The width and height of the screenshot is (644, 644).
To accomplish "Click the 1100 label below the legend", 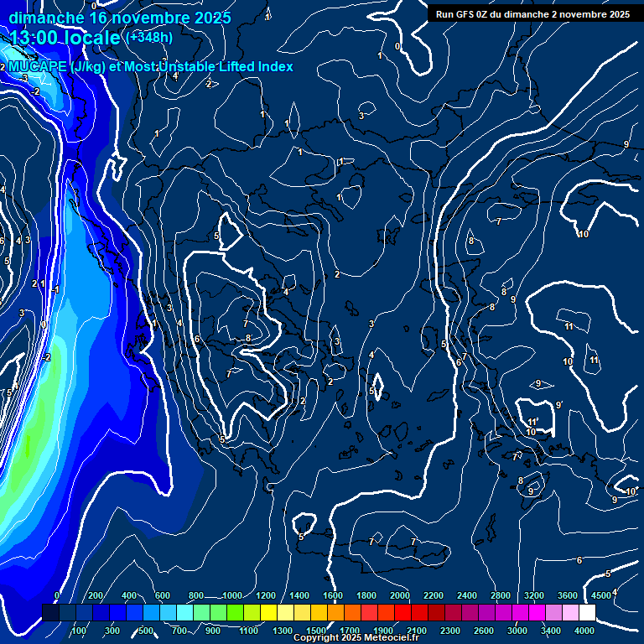I will [249, 630].
